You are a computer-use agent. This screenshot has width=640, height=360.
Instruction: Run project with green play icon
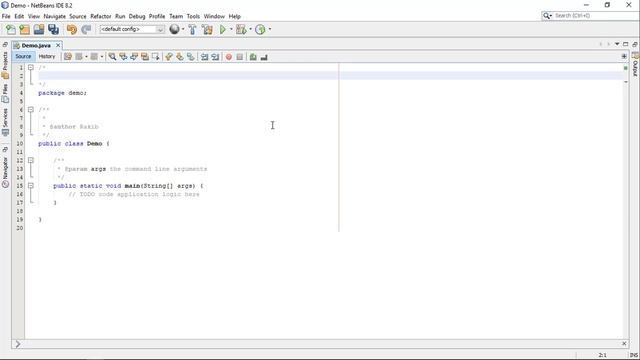(x=222, y=29)
